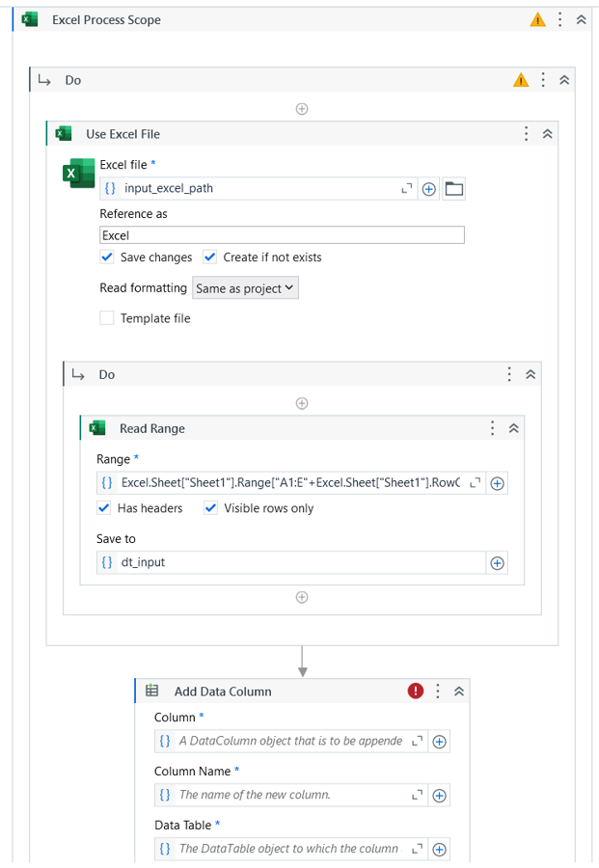
Task: Collapse the Use Excel File activity
Action: (x=548, y=134)
